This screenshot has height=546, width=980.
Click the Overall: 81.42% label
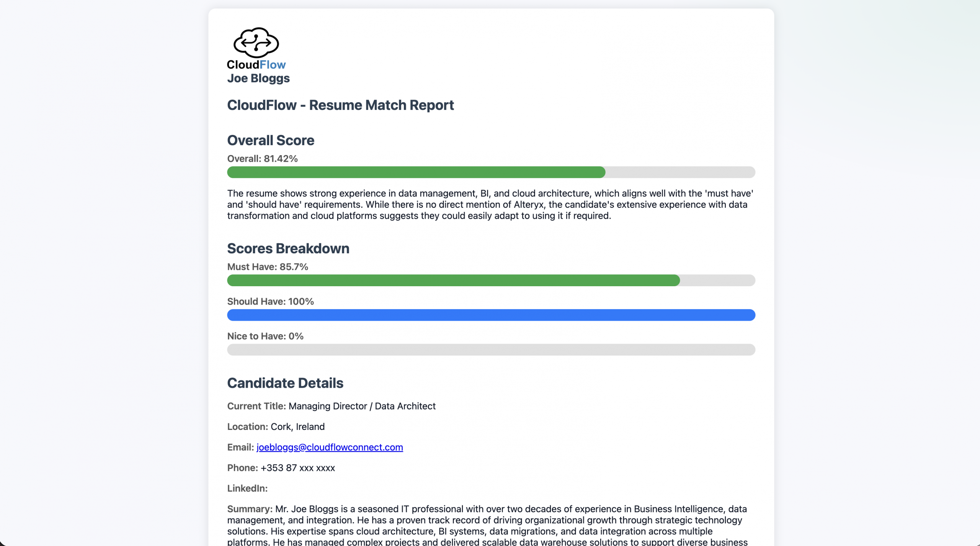click(262, 159)
